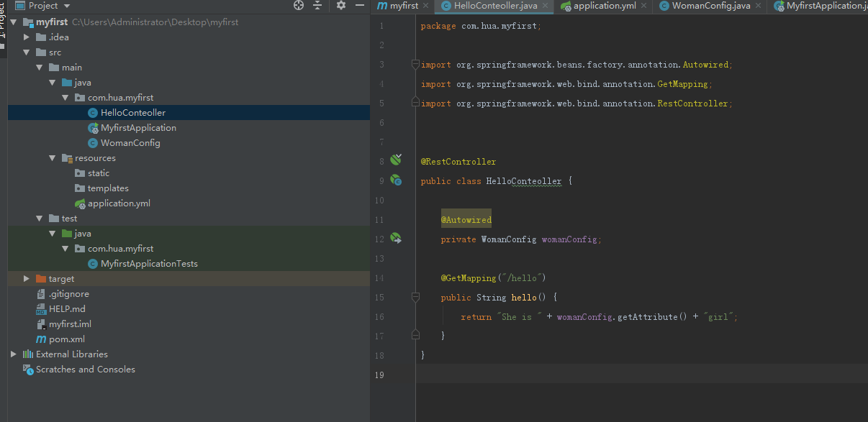Expand the .idea folder
Viewport: 868px width, 422px height.
pos(27,37)
